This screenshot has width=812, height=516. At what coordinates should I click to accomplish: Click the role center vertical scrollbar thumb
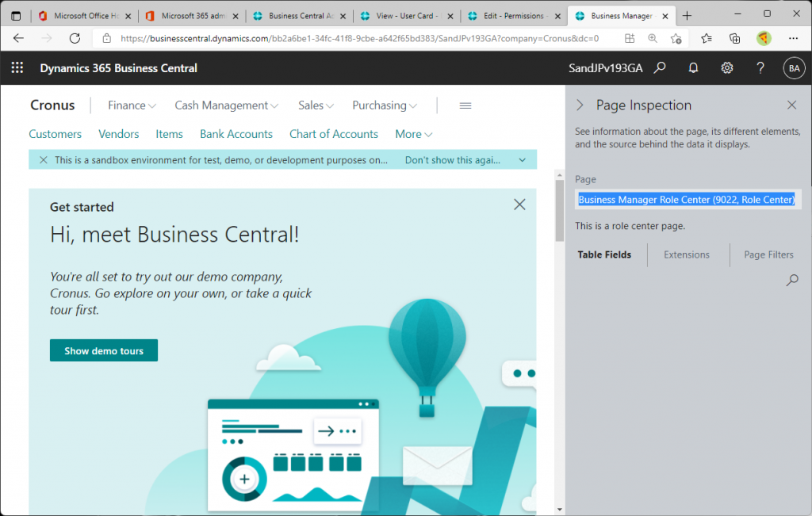(x=559, y=210)
